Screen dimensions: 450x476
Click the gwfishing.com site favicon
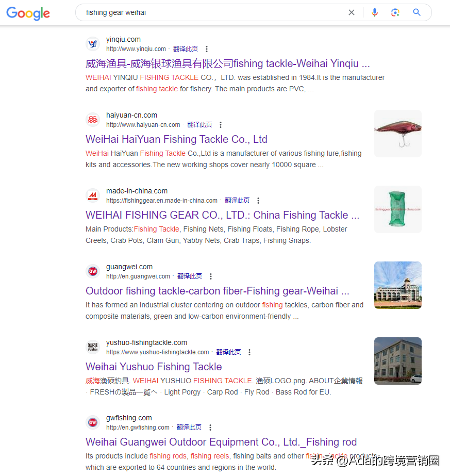pyautogui.click(x=93, y=422)
